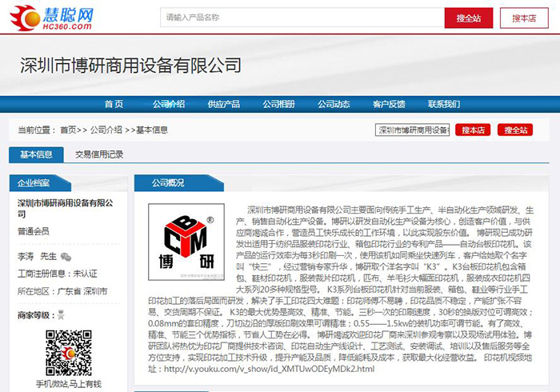Click the red 搜全站 button at top
This screenshot has height=392, width=560.
coord(469,18)
